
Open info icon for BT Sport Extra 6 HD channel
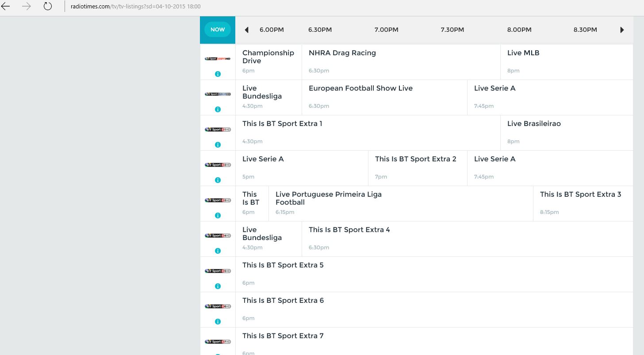pos(218,321)
